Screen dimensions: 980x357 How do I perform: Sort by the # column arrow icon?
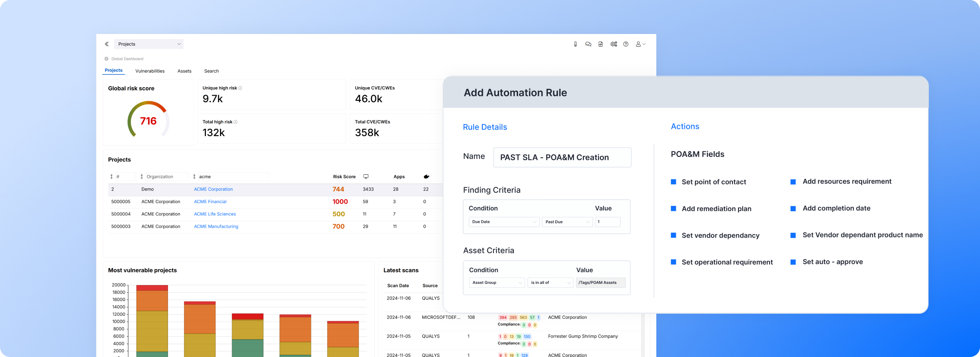(x=111, y=176)
